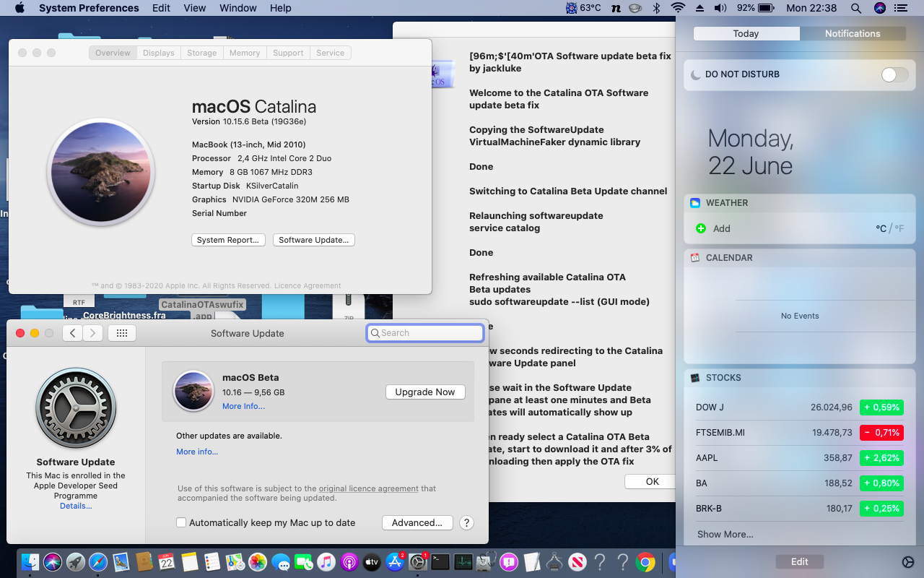This screenshot has width=924, height=578.
Task: Open the Help menu
Action: click(x=281, y=8)
